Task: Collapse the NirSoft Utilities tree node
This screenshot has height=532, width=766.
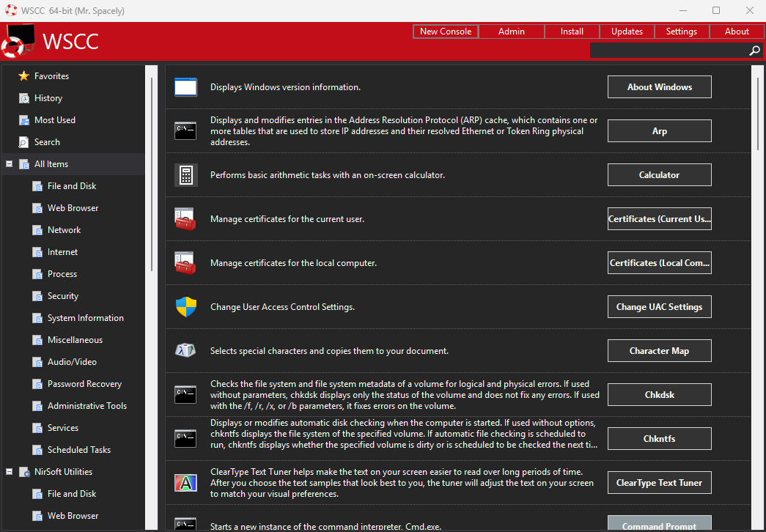Action: pyautogui.click(x=10, y=472)
